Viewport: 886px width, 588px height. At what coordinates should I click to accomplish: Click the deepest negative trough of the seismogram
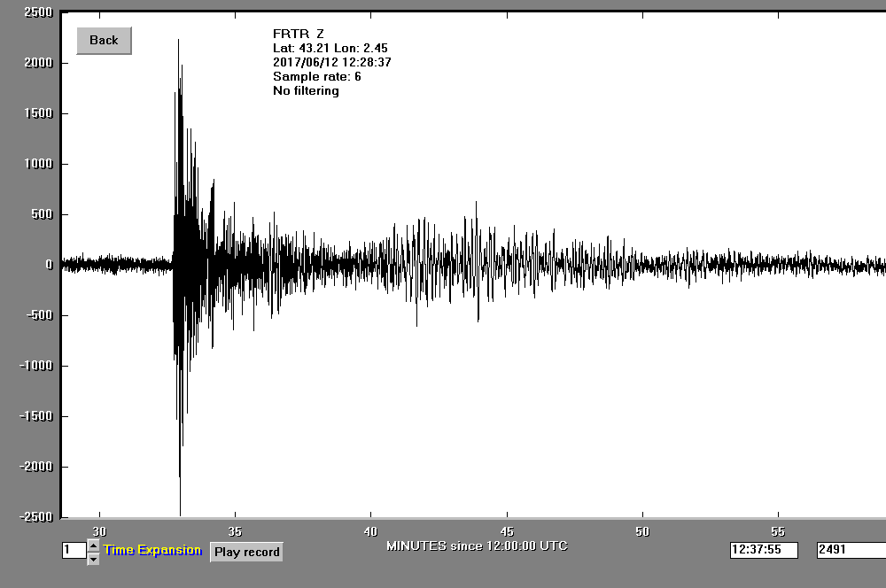(180, 514)
